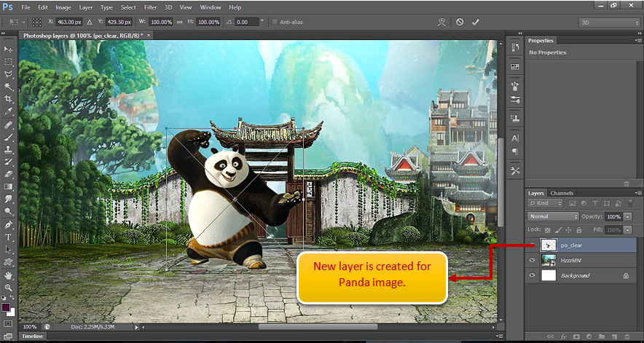Open the Layers panel flyout menu

pyautogui.click(x=638, y=193)
